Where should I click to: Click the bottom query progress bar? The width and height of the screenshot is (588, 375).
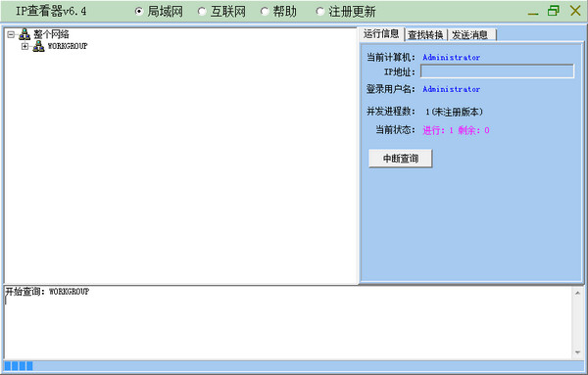click(x=294, y=365)
